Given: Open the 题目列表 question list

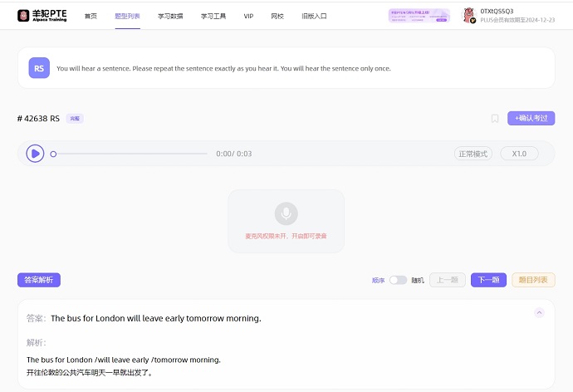Looking at the screenshot, I should (x=533, y=280).
